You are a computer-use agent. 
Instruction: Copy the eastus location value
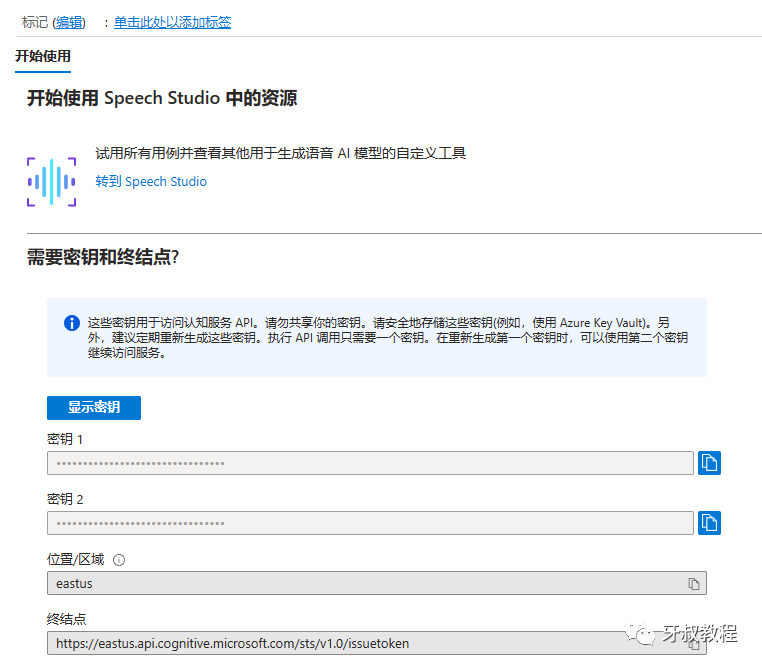[x=693, y=583]
